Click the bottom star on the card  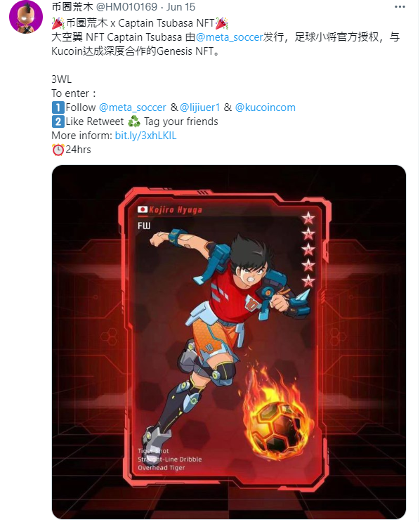(308, 281)
